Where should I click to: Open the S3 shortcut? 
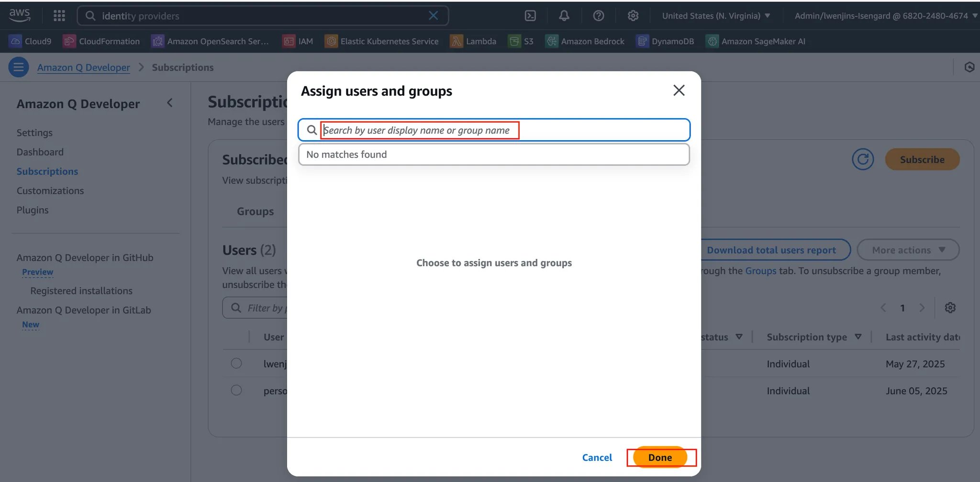(x=521, y=41)
